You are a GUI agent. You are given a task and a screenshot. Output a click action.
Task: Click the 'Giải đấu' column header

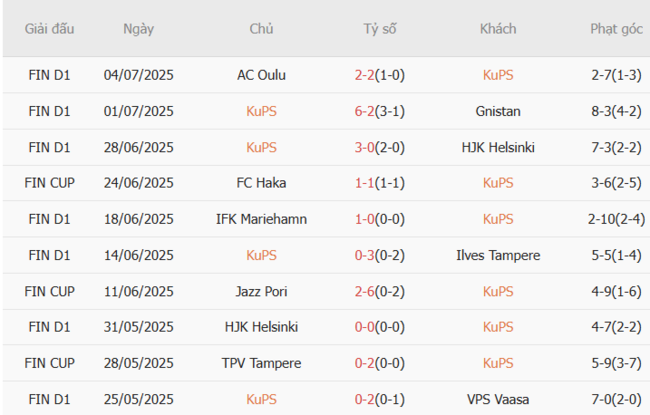coord(50,29)
